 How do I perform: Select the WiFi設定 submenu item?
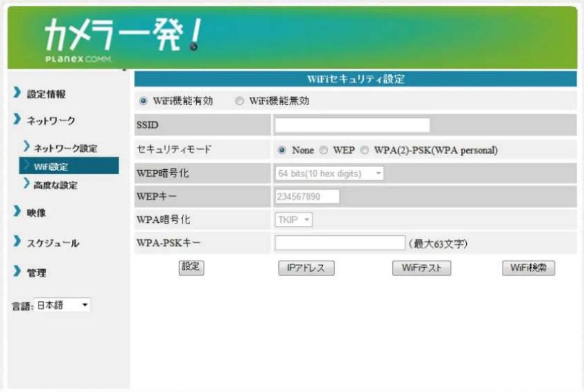click(69, 166)
